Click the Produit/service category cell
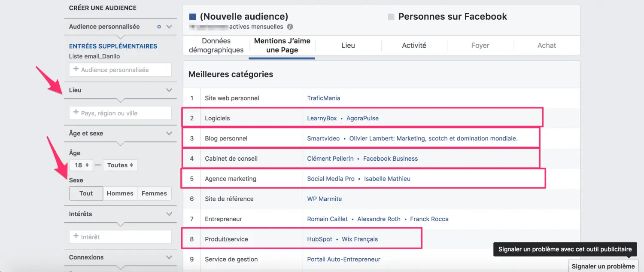The width and height of the screenshot is (644, 272). pyautogui.click(x=252, y=239)
